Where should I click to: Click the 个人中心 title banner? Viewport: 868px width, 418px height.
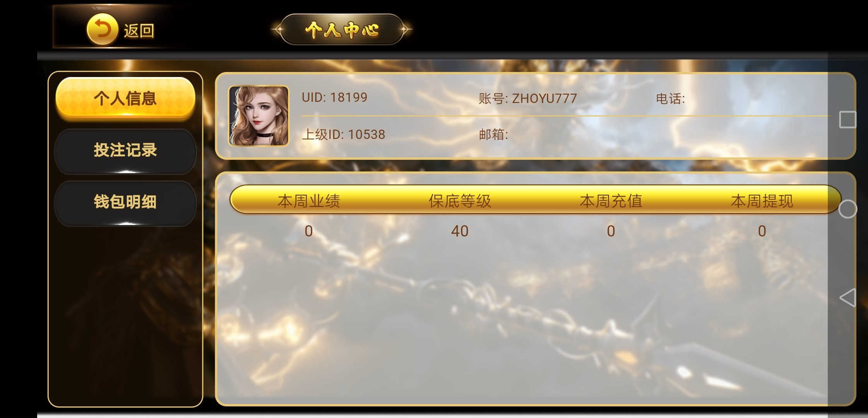point(341,29)
